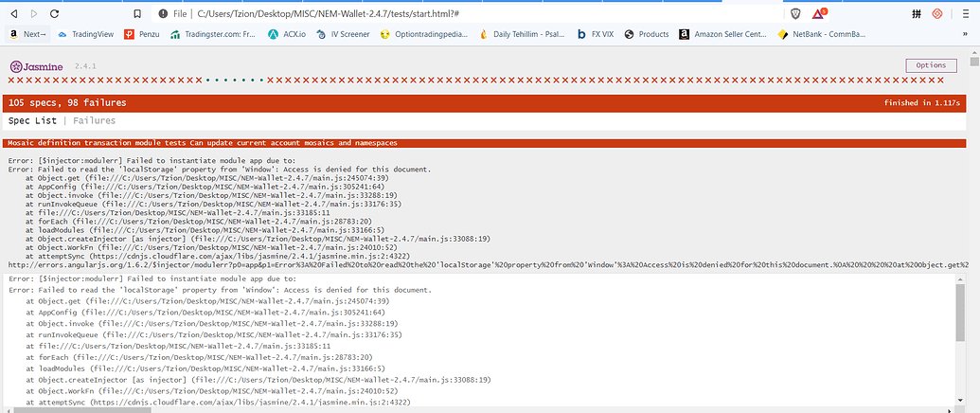Open the FX VIX bookmark

(596, 34)
